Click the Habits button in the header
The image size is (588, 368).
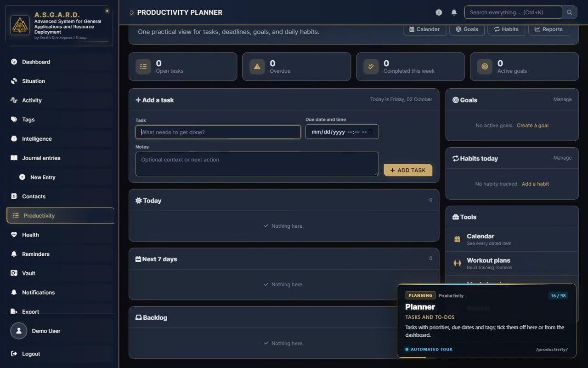[x=506, y=29]
